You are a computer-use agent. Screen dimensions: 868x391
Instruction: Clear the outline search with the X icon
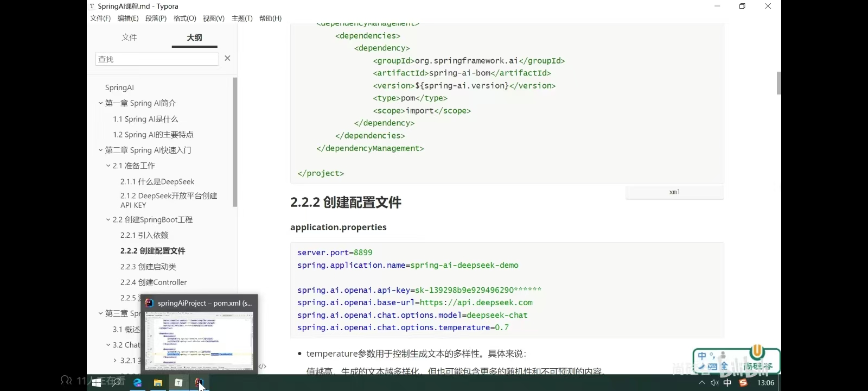[227, 58]
